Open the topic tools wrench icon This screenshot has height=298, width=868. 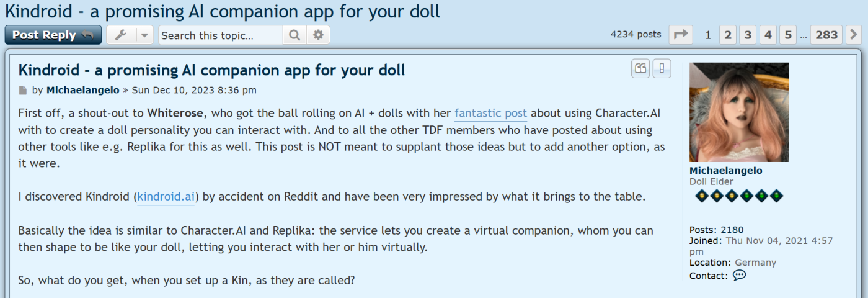pyautogui.click(x=121, y=35)
